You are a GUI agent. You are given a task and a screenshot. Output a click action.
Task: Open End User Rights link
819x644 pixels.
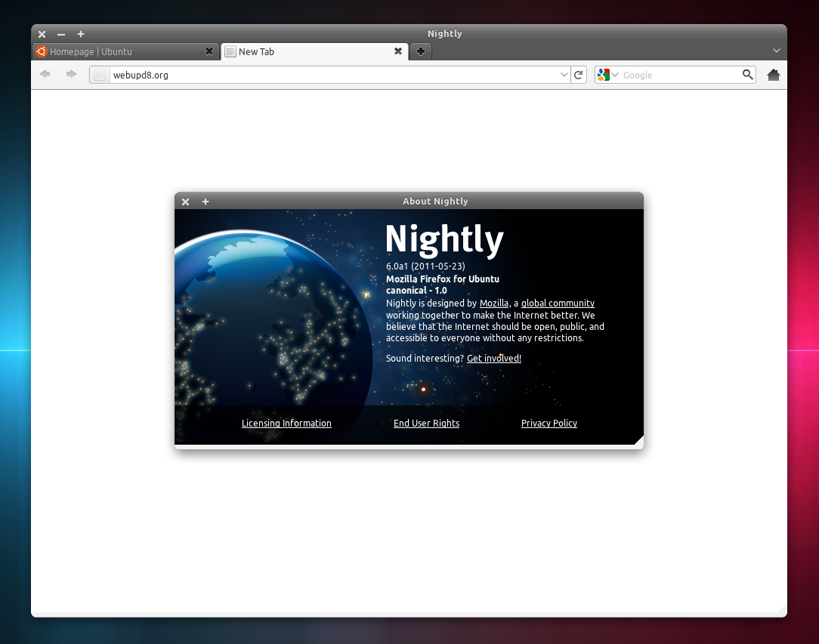426,424
